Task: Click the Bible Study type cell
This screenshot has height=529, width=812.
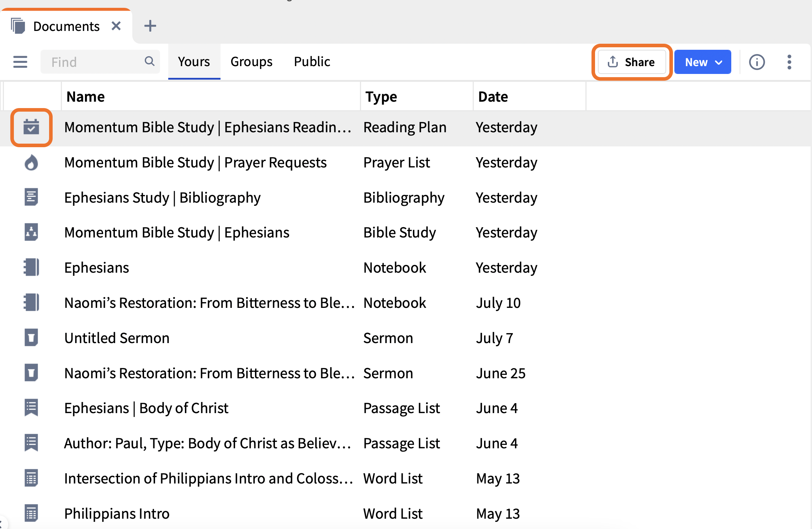Action: (x=400, y=233)
